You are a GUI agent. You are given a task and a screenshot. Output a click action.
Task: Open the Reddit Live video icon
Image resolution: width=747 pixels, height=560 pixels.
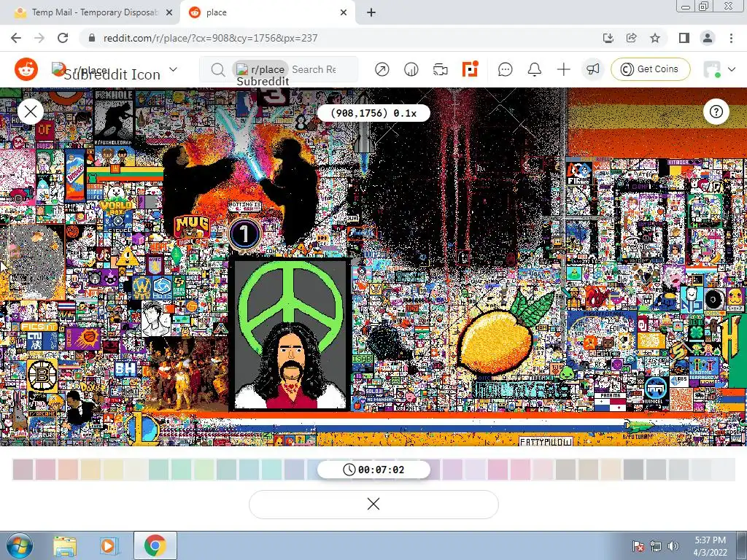tap(440, 69)
